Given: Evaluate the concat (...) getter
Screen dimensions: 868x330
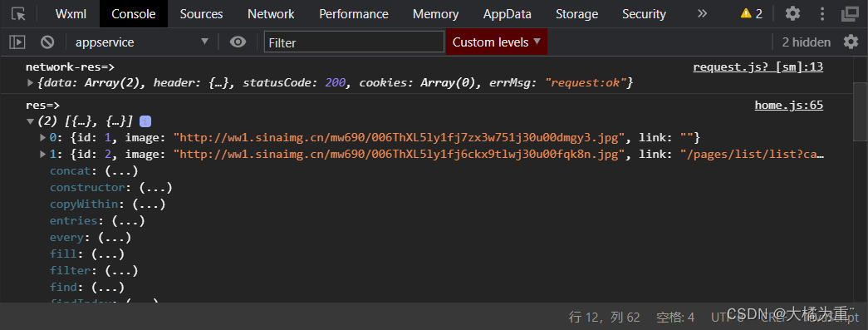Looking at the screenshot, I should point(120,171).
